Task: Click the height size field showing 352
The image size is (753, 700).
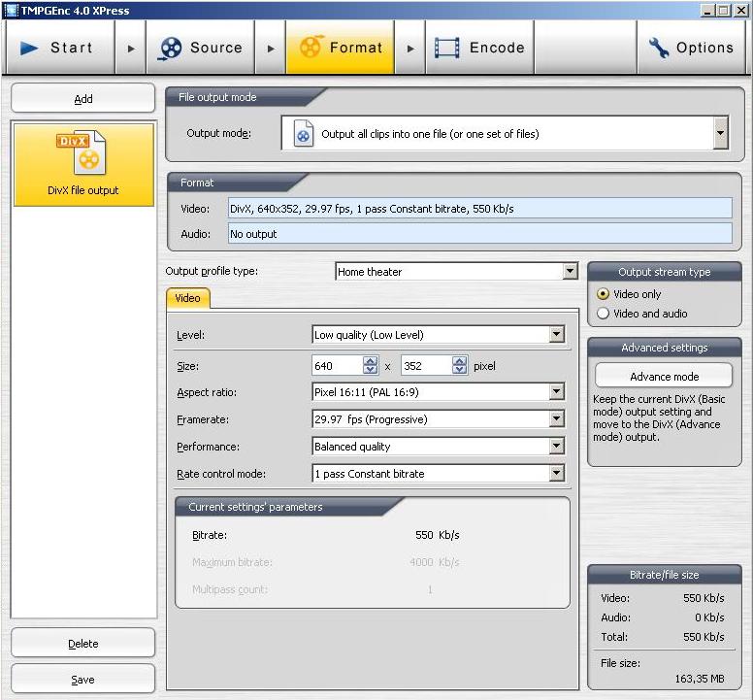Action: (x=427, y=366)
